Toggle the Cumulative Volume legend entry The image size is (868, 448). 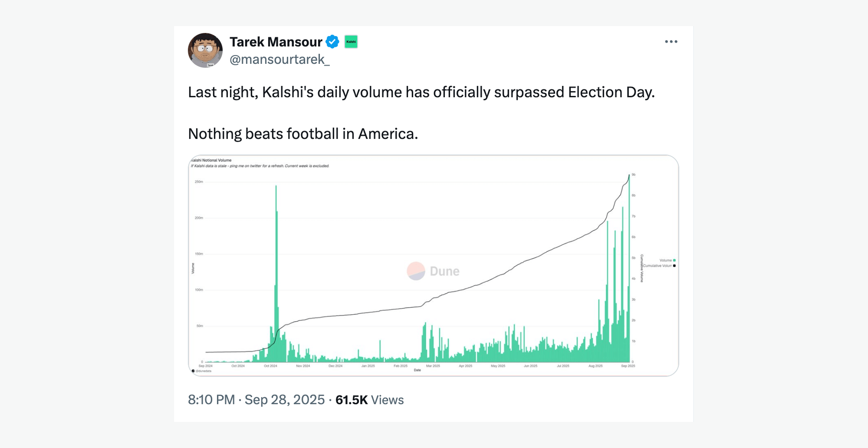(x=657, y=266)
